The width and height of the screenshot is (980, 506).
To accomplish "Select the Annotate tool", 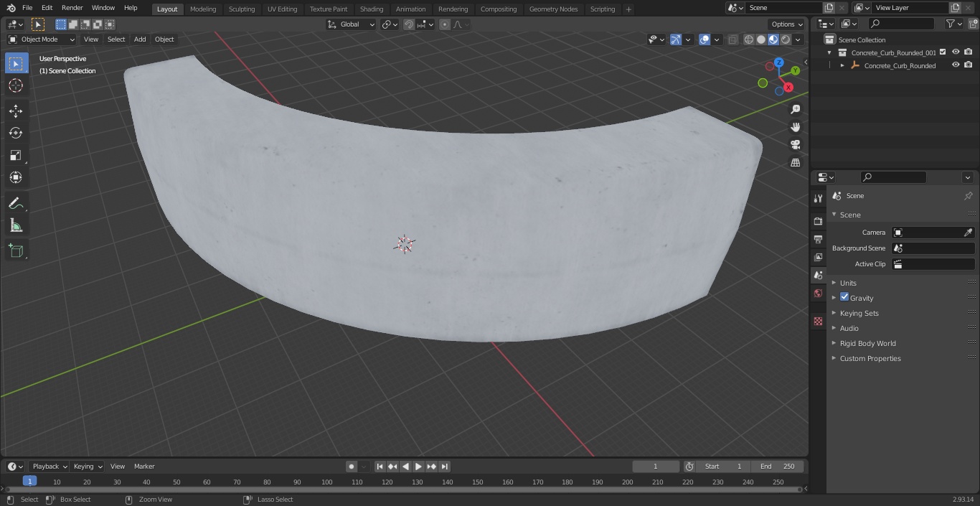I will point(16,204).
